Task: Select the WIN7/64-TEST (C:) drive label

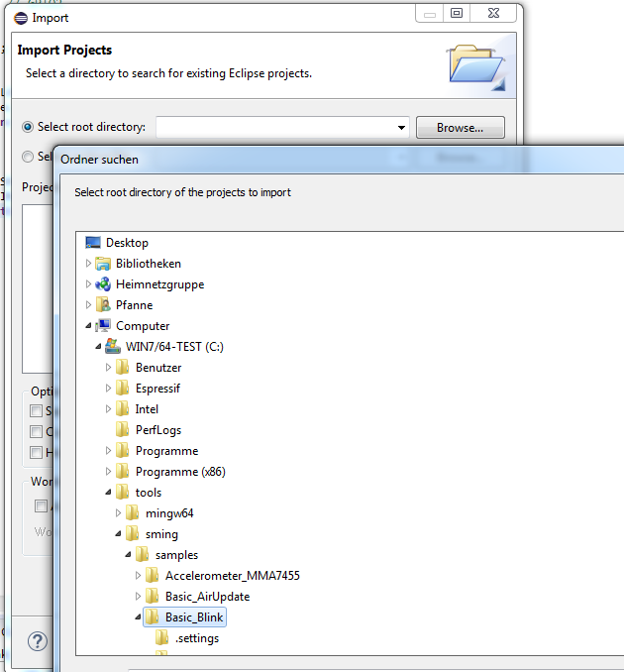Action: (174, 347)
